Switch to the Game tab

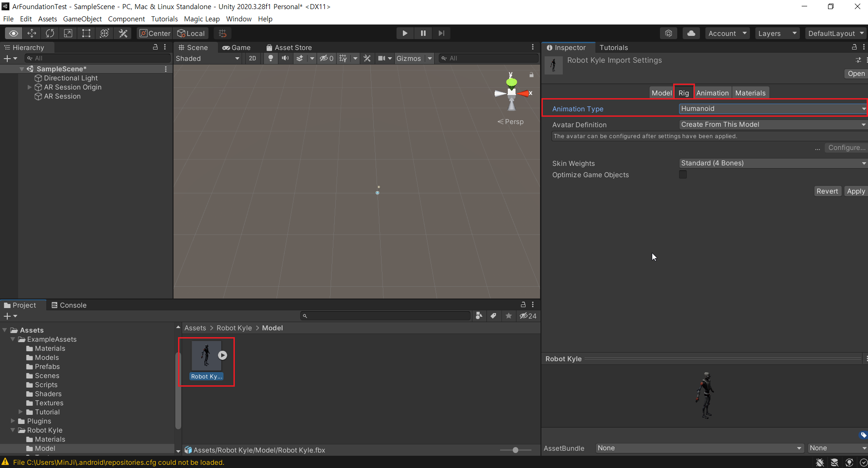tap(236, 47)
